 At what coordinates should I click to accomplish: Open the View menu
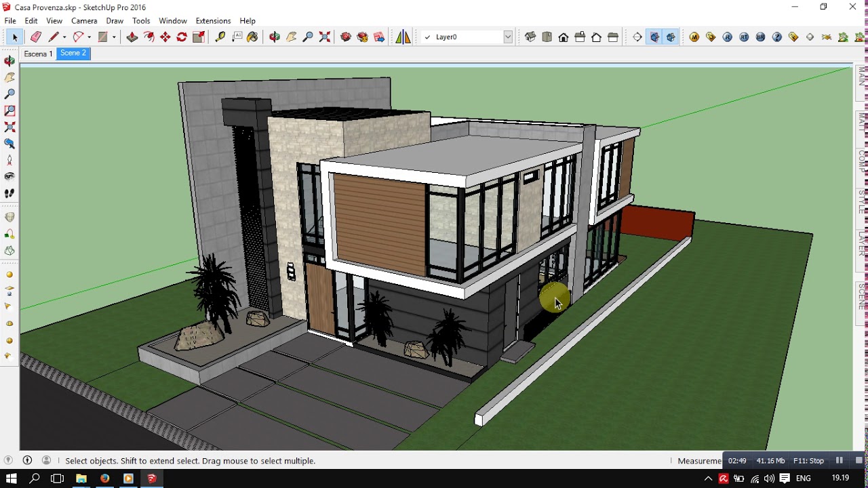[x=54, y=21]
